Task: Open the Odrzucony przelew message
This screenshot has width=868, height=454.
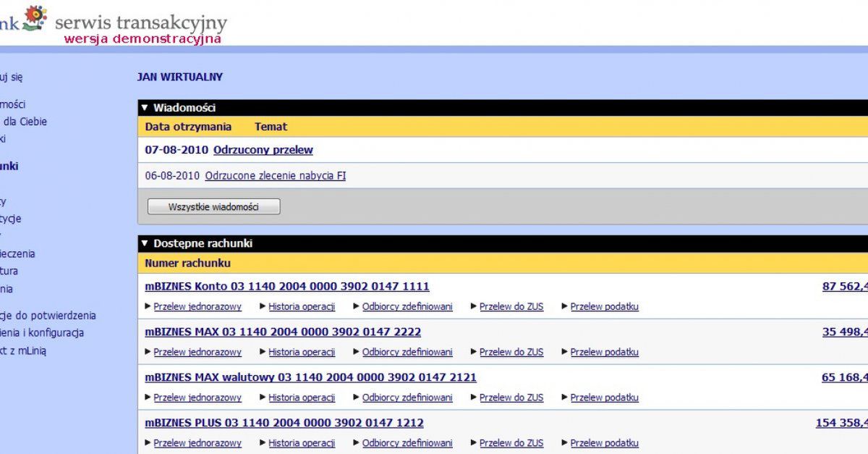Action: (x=263, y=150)
